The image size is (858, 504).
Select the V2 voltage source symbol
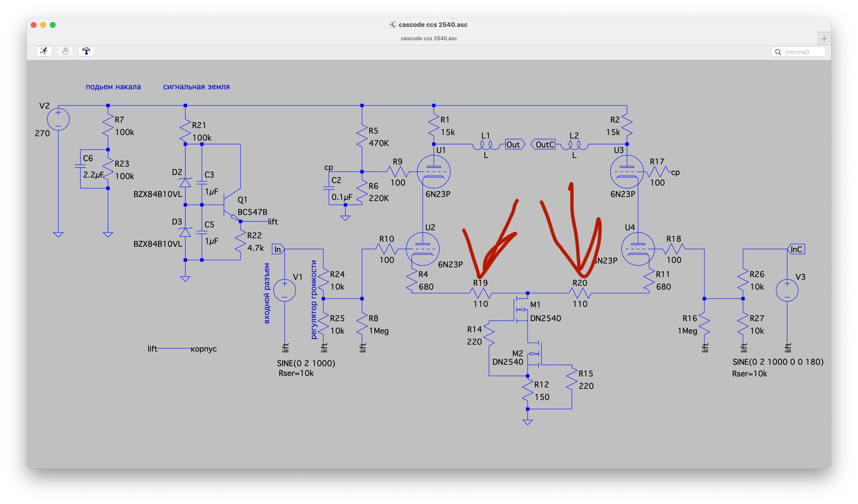pos(58,119)
